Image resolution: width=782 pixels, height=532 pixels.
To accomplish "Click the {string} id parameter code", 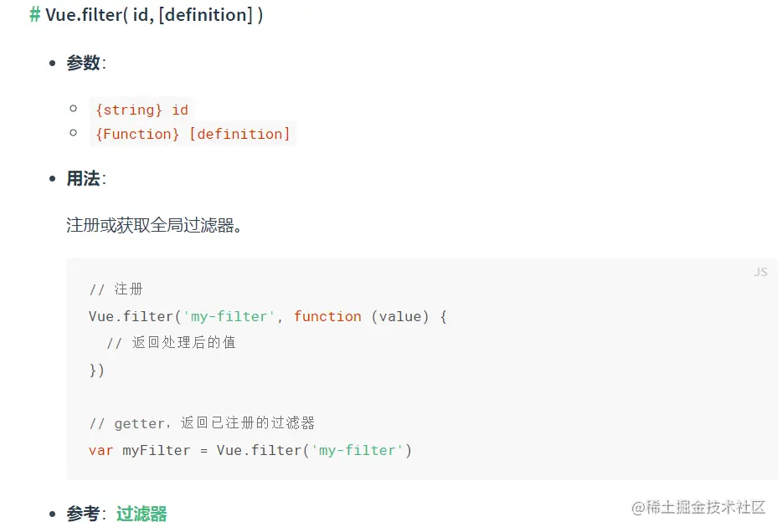I will pos(142,110).
